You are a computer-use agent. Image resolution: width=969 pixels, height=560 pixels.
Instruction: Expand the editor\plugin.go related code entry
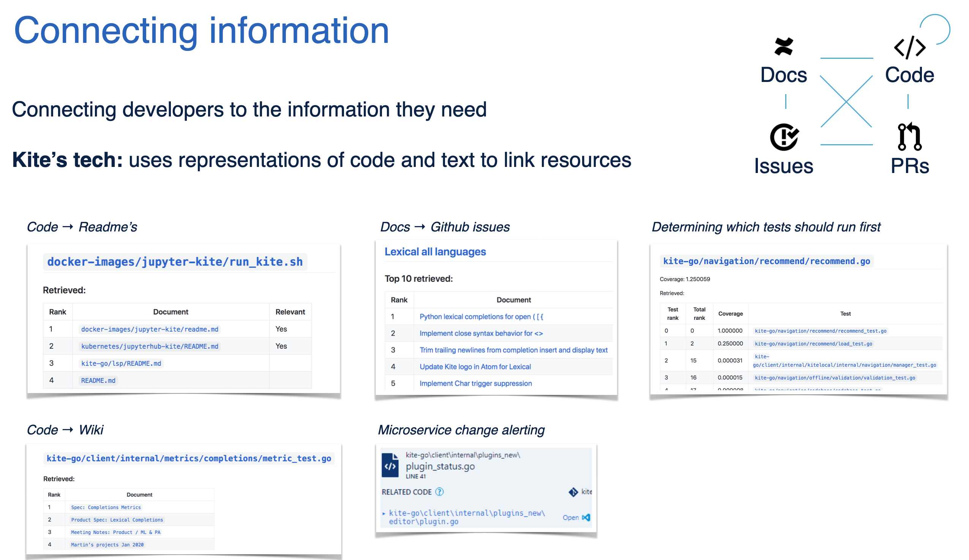point(383,513)
